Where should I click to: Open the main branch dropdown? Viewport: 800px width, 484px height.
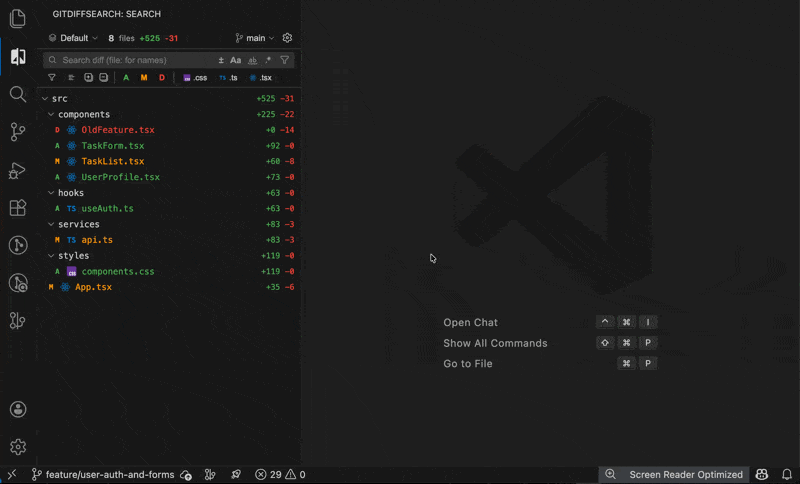[x=255, y=38]
